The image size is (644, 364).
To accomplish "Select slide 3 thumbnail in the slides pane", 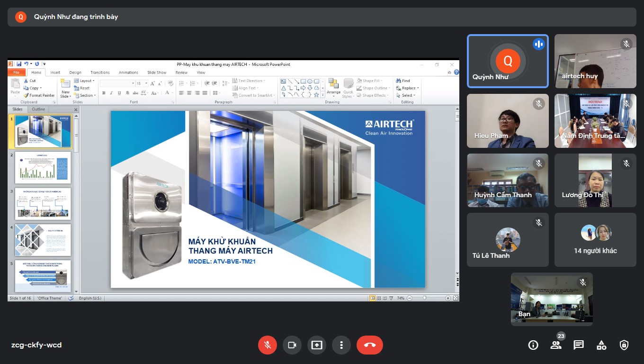I will coord(43,204).
